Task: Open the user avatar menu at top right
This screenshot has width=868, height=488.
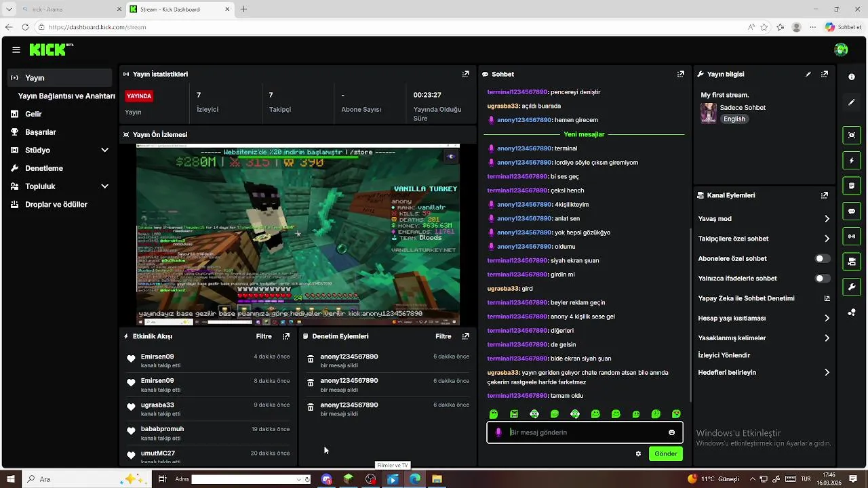Action: (x=841, y=49)
